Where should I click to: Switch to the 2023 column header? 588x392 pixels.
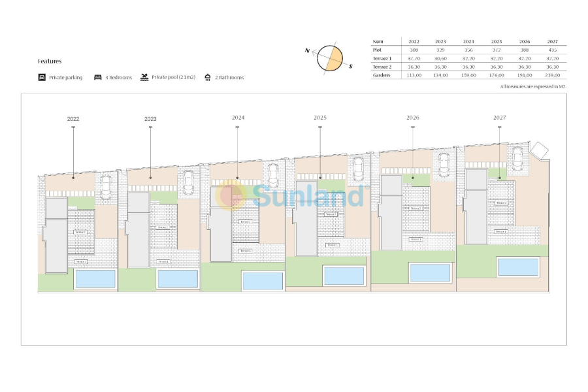click(441, 40)
